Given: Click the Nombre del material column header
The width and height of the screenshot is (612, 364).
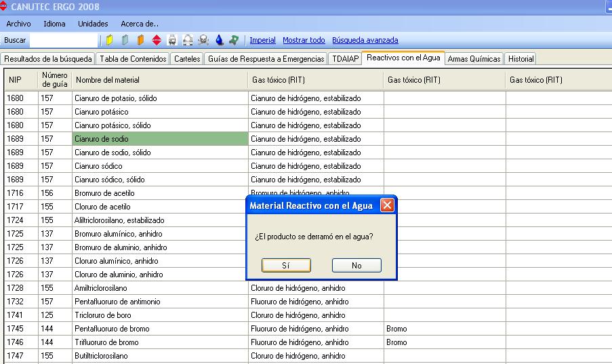Looking at the screenshot, I should (160, 80).
